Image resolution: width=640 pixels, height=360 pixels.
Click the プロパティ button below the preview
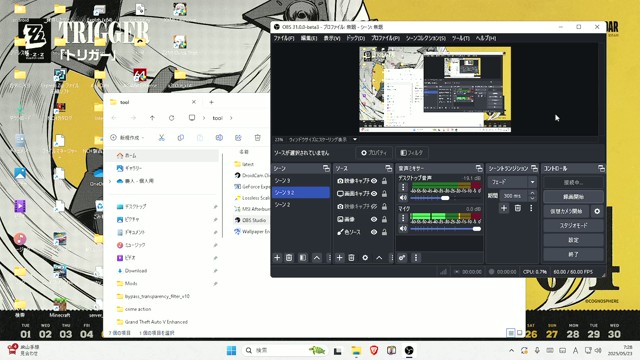374,153
